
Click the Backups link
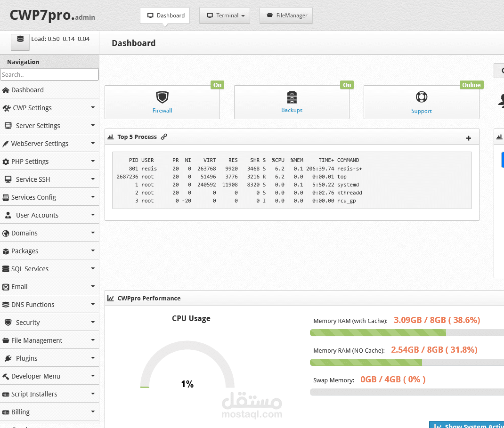tap(292, 110)
